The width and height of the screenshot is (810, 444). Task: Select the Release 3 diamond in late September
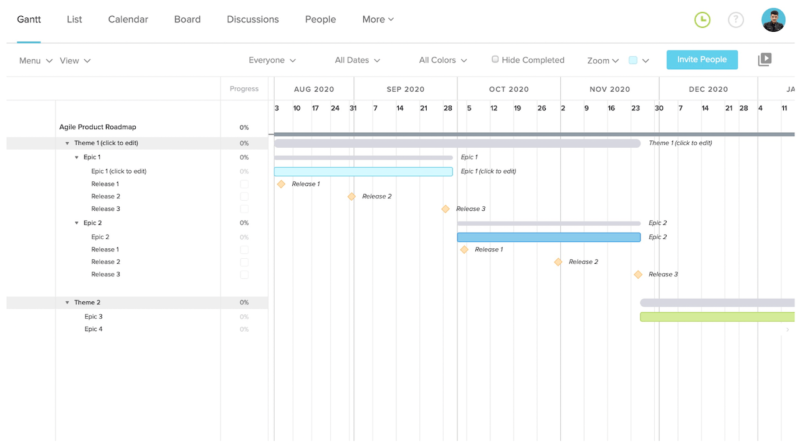point(446,209)
